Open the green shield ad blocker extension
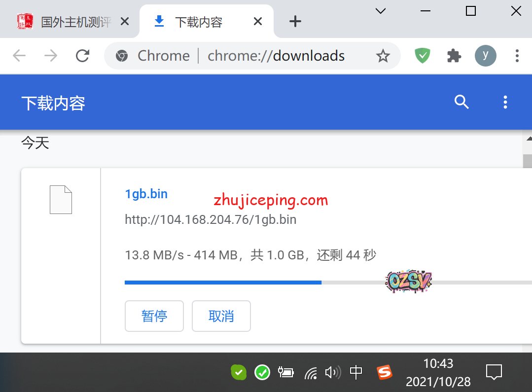 pyautogui.click(x=422, y=56)
